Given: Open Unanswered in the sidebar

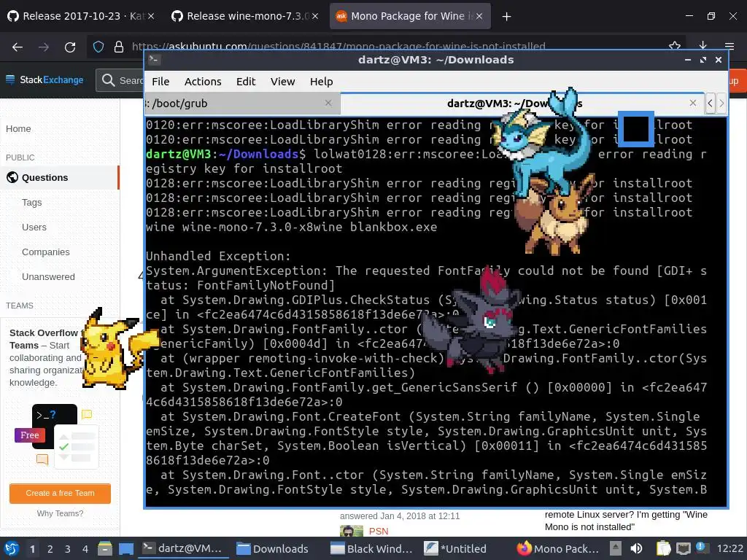Looking at the screenshot, I should click(x=48, y=276).
